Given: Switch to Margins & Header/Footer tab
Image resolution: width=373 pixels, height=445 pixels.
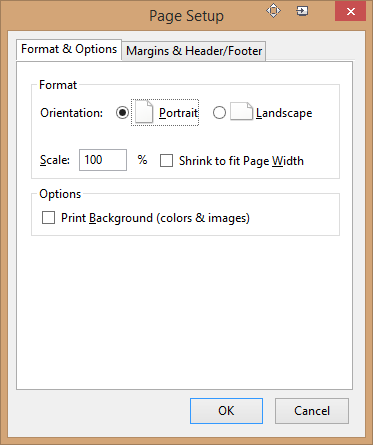Looking at the screenshot, I should pos(194,51).
